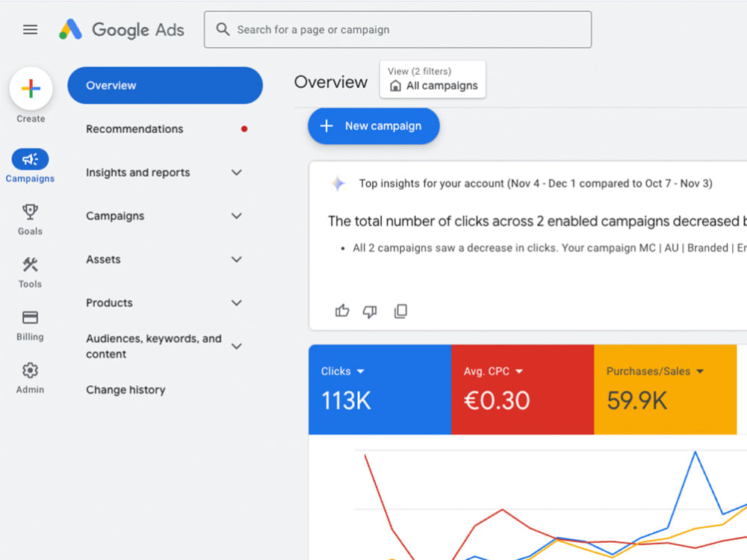Click the Google Ads logo

pyautogui.click(x=122, y=30)
